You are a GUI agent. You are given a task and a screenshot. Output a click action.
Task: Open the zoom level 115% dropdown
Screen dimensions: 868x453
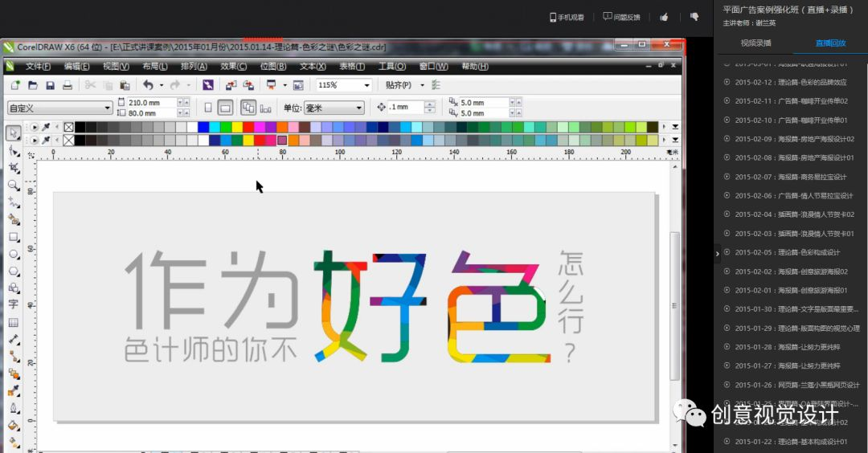pos(366,85)
